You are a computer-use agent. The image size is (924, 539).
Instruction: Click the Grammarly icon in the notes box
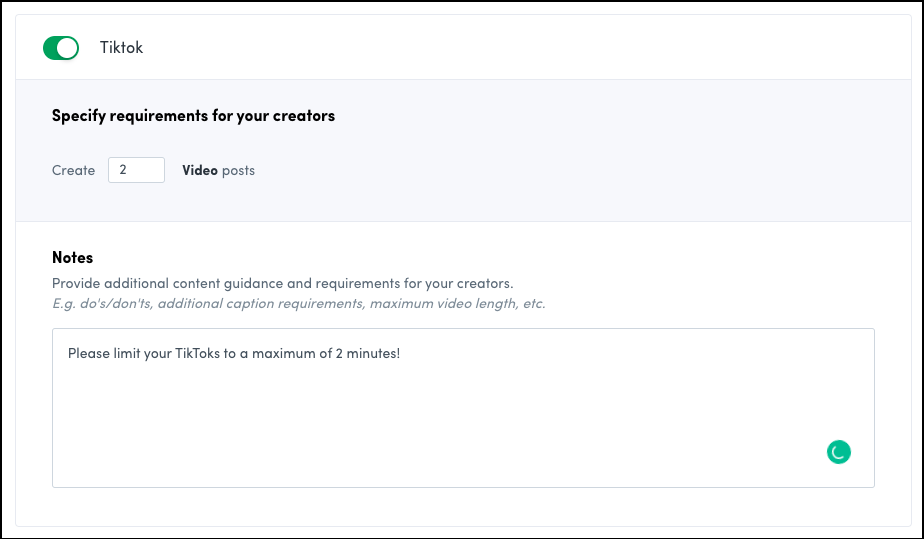(838, 452)
